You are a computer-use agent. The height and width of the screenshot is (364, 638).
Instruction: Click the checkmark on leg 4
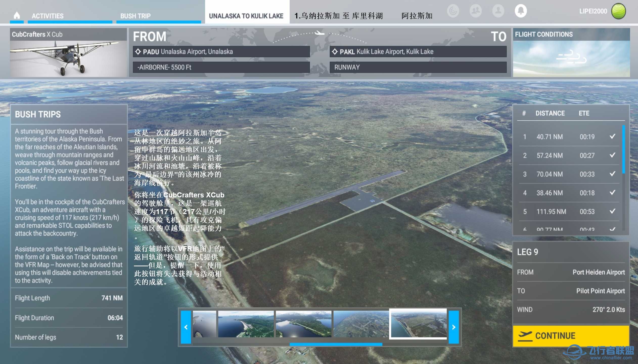[x=612, y=192]
